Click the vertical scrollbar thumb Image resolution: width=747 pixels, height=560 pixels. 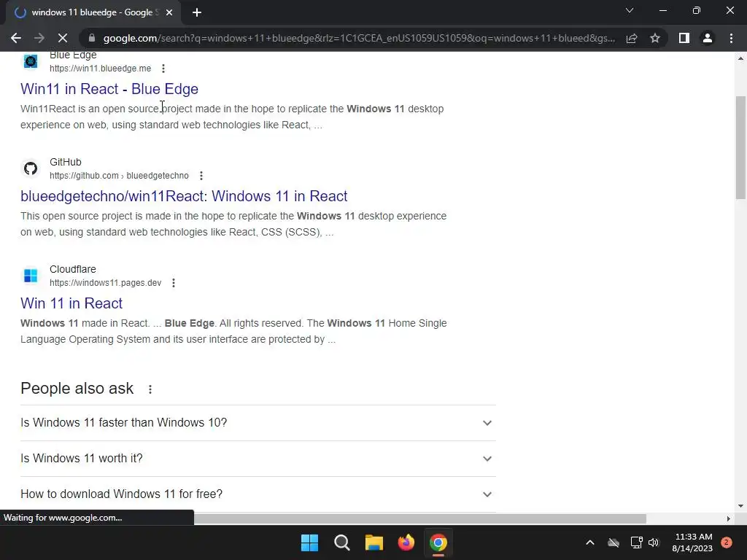pyautogui.click(x=740, y=147)
